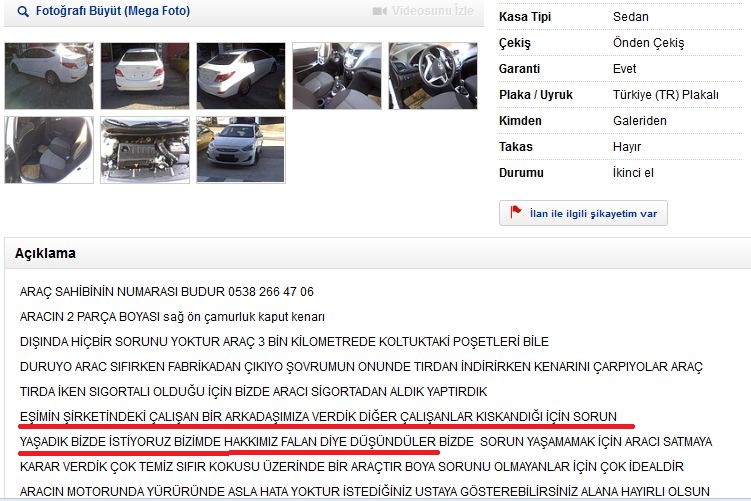Viewport: 751px width, 501px height.
Task: Select first thumbnail of white car side view
Action: pos(49,76)
